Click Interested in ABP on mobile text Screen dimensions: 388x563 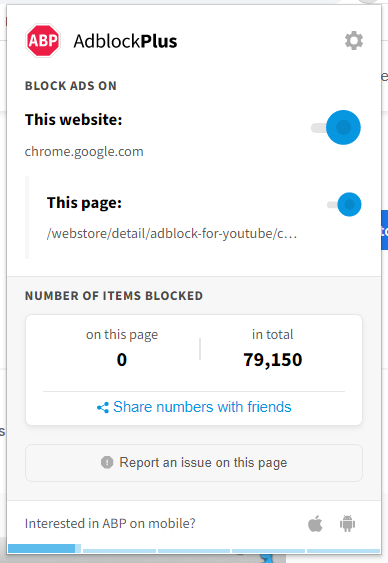click(x=110, y=524)
